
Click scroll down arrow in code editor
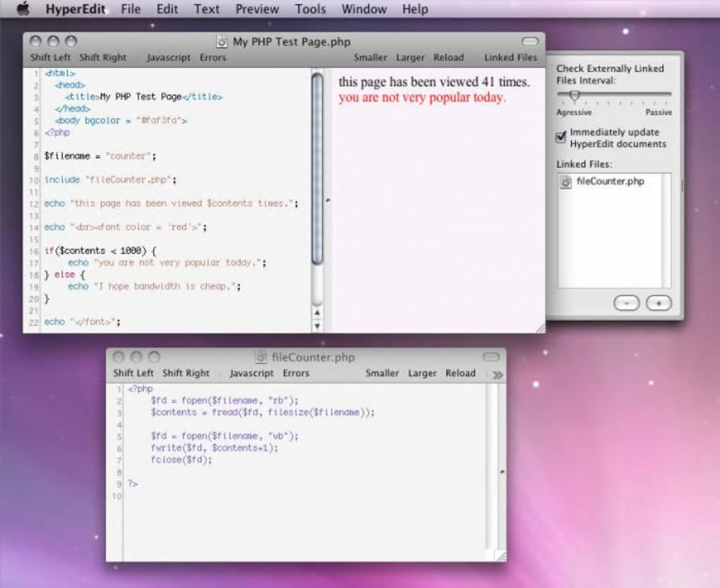[x=317, y=325]
